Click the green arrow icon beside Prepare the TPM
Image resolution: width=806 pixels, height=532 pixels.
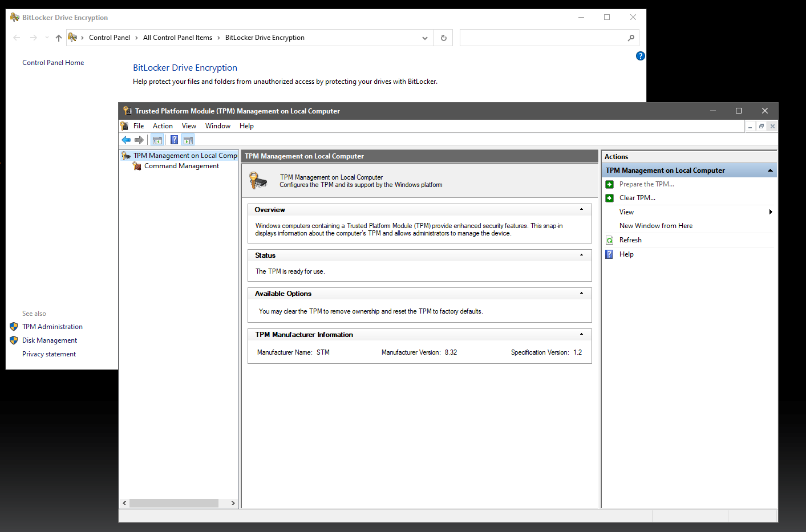610,184
